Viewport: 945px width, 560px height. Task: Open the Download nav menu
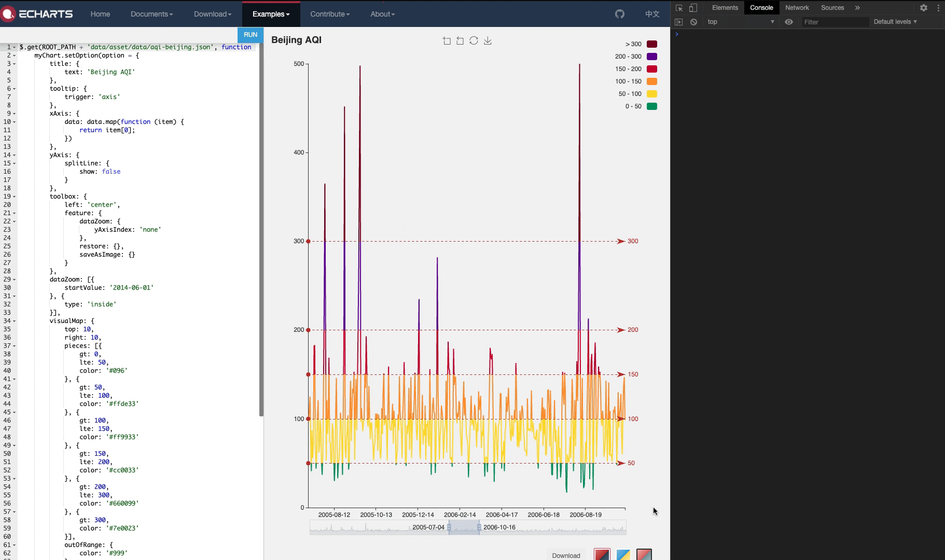(213, 14)
